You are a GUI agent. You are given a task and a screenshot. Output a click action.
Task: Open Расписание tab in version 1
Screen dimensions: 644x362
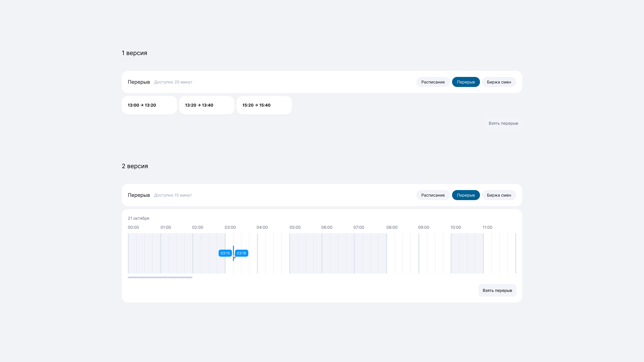[x=433, y=82]
